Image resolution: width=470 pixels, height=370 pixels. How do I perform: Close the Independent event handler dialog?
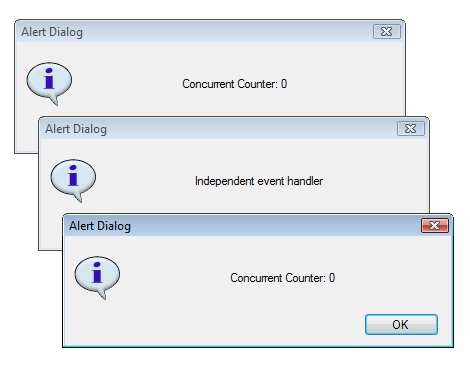[x=411, y=129]
